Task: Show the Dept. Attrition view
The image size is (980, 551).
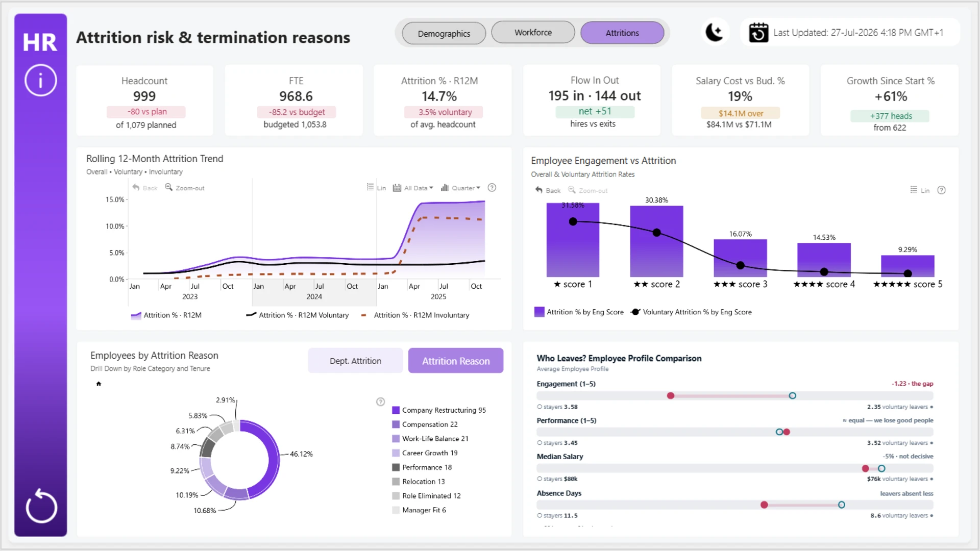Action: (x=355, y=361)
